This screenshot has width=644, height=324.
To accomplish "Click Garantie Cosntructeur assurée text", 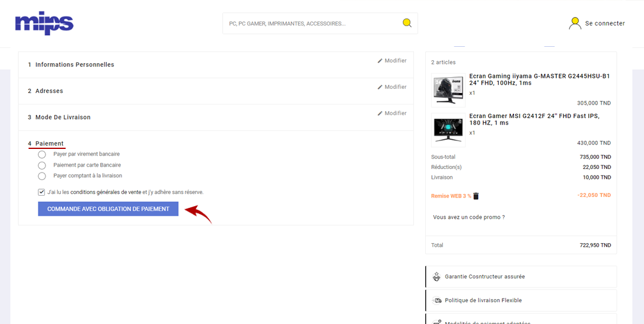I will [x=485, y=277].
